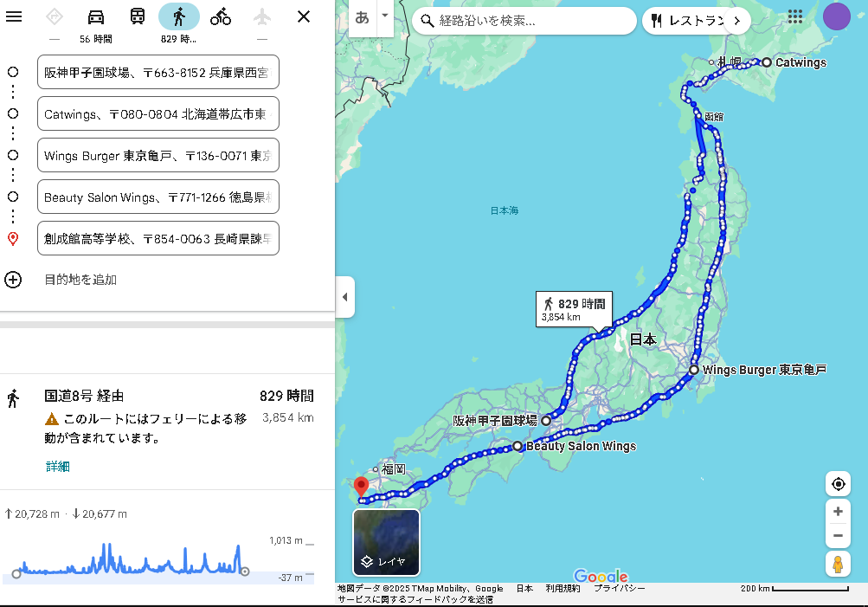868x607 pixels.
Task: Click the walking icon beside route summary
Action: point(13,398)
